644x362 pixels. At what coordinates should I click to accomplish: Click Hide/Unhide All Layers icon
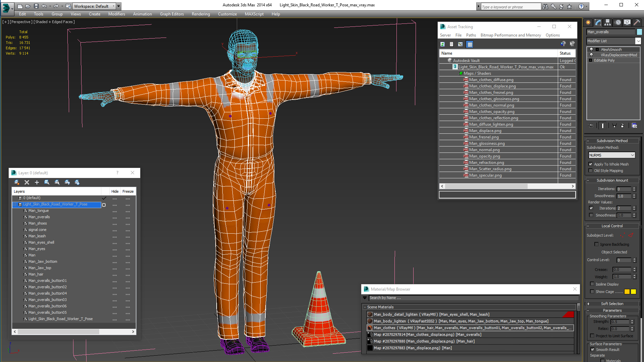pos(67,182)
